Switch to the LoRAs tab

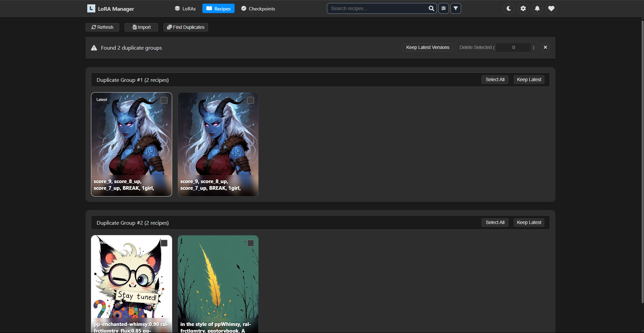[x=185, y=9]
